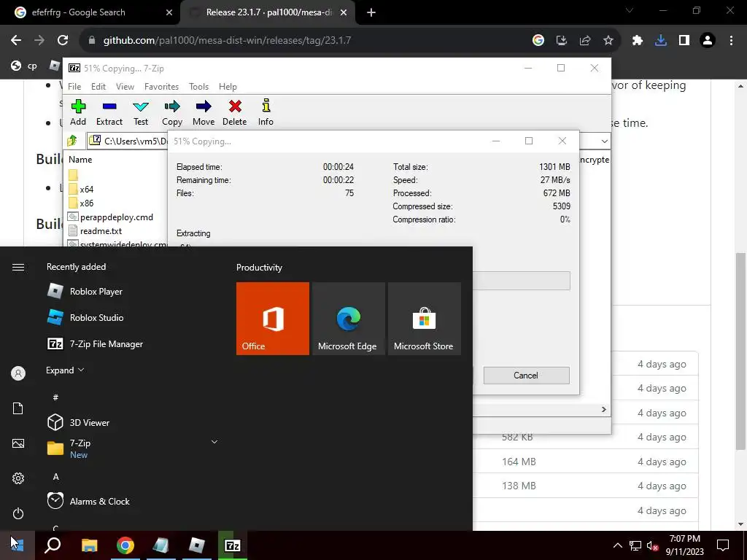Click the Windows Start button
Viewport: 747px width, 560px height.
pos(18,545)
